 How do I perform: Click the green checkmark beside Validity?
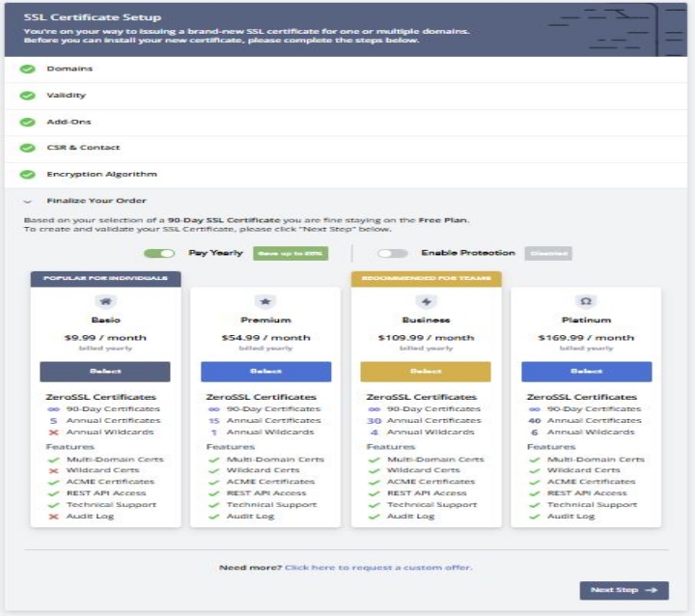pos(27,96)
